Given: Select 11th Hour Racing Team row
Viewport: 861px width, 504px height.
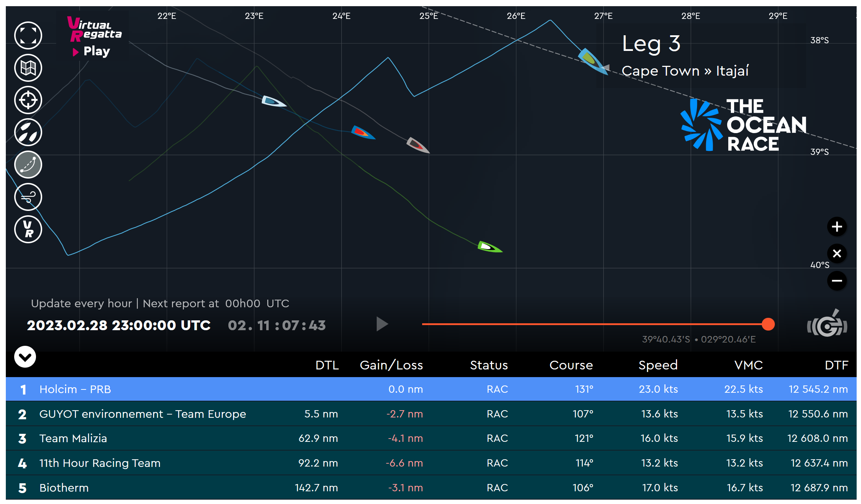Looking at the screenshot, I should [431, 463].
